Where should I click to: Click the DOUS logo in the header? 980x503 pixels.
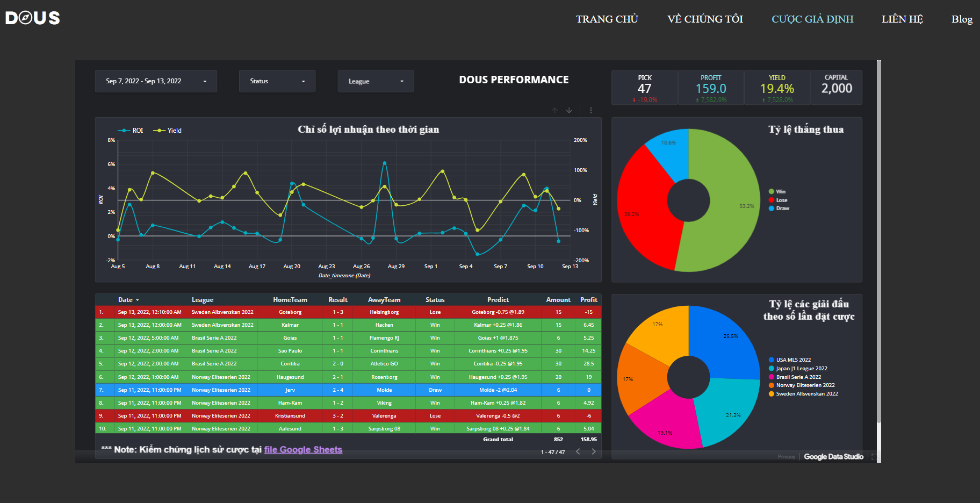[x=33, y=18]
